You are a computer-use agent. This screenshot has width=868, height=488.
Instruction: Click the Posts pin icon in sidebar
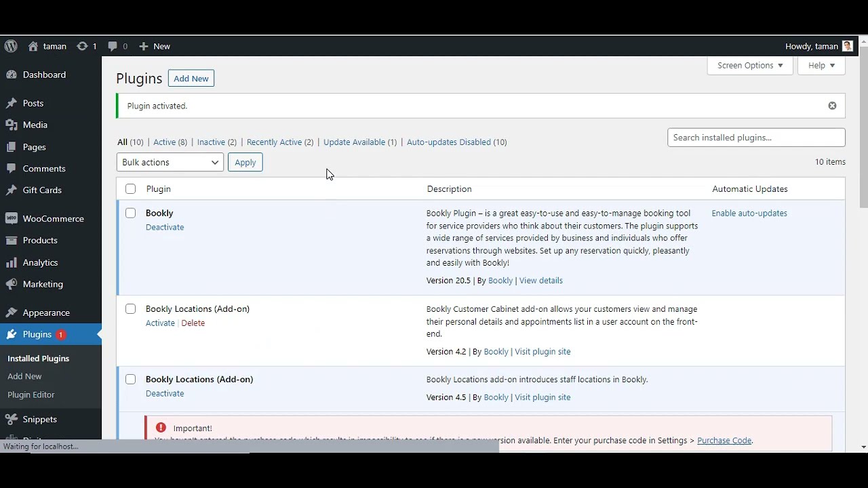click(x=11, y=103)
